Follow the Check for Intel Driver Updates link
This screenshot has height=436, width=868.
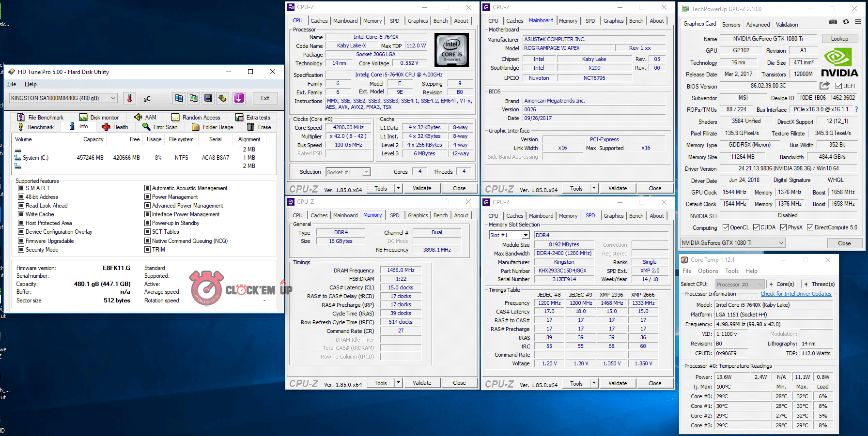[x=796, y=294]
